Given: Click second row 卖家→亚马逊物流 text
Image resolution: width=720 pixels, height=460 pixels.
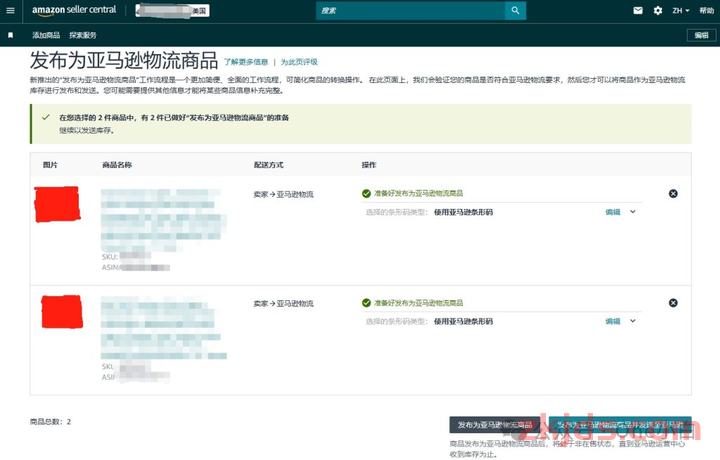Looking at the screenshot, I should tap(283, 303).
